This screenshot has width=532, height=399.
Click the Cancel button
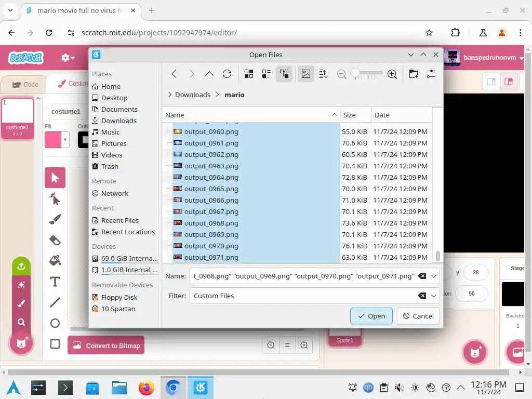(x=418, y=316)
